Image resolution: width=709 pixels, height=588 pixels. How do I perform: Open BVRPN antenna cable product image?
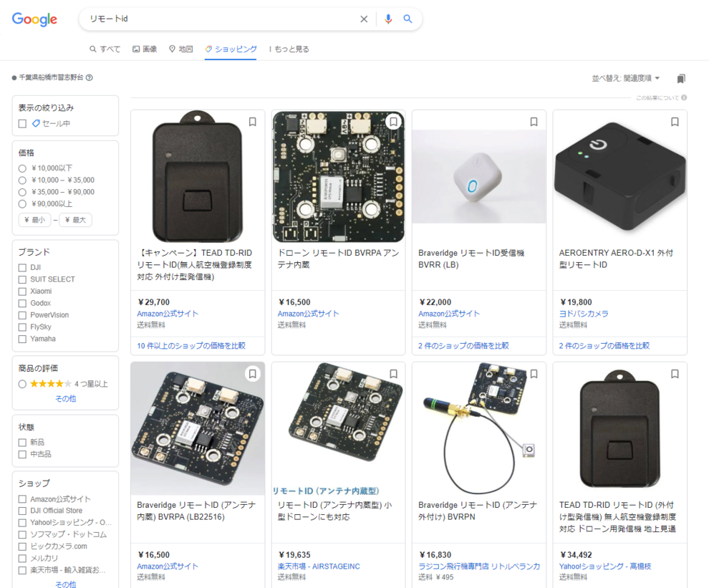pos(479,428)
